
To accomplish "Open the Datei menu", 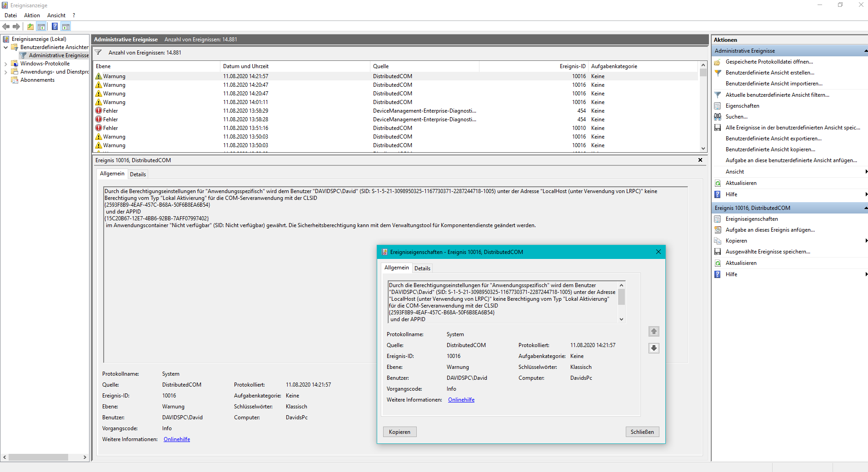I will [10, 15].
